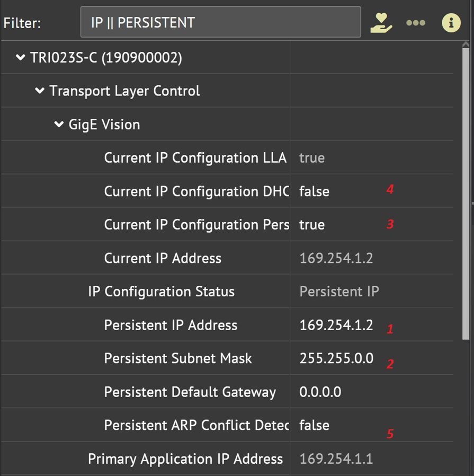Edit the Persistent IP Address value
Image resolution: width=474 pixels, height=476 pixels.
point(336,325)
